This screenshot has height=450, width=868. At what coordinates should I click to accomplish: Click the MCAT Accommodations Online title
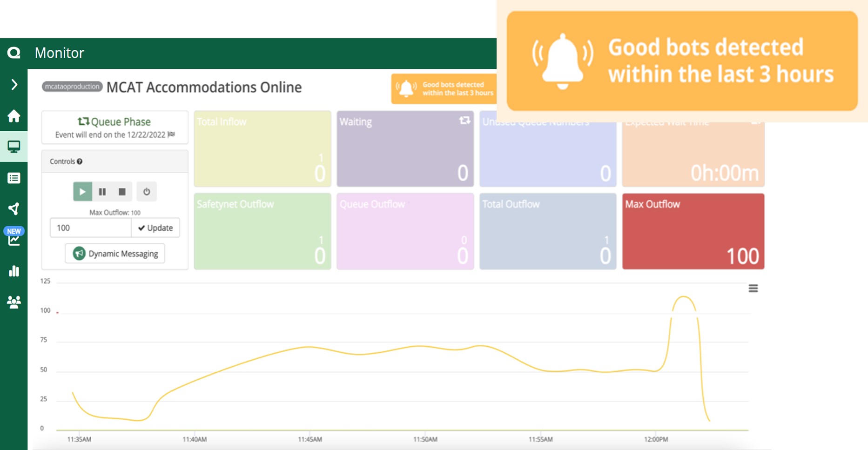(204, 87)
